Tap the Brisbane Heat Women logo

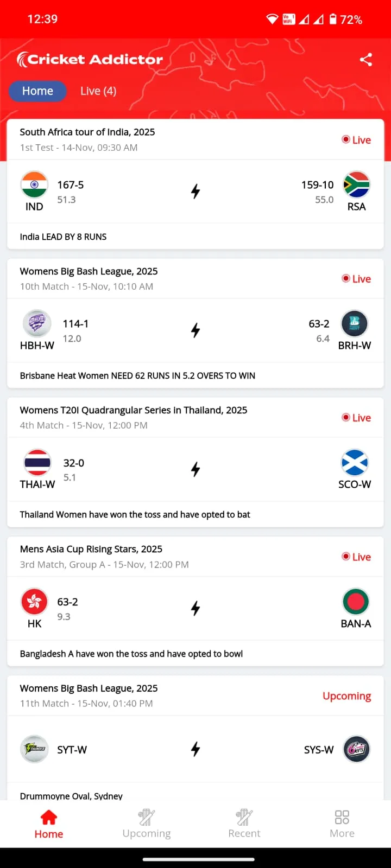[x=355, y=324]
